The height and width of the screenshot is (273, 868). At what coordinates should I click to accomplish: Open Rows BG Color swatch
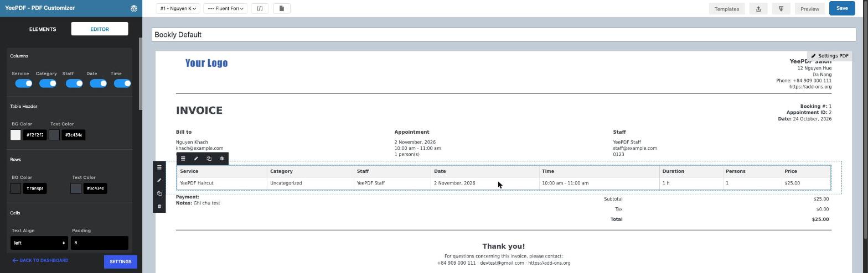click(15, 188)
